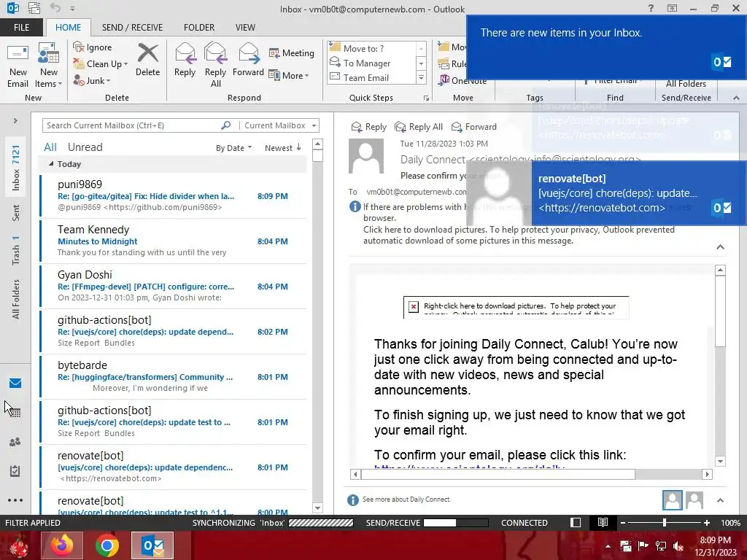Click the ribbon Reply All button
The image size is (747, 560).
(x=215, y=65)
